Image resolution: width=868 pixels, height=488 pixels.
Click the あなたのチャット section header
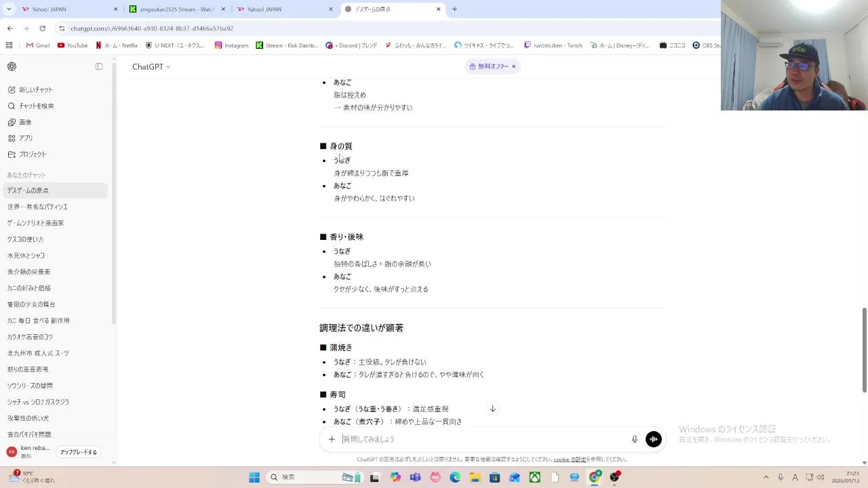click(26, 176)
